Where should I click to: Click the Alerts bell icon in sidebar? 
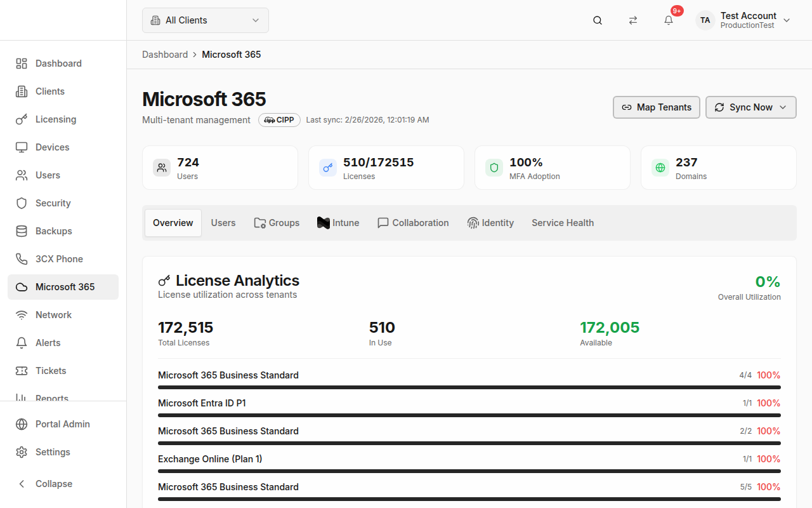click(x=22, y=343)
